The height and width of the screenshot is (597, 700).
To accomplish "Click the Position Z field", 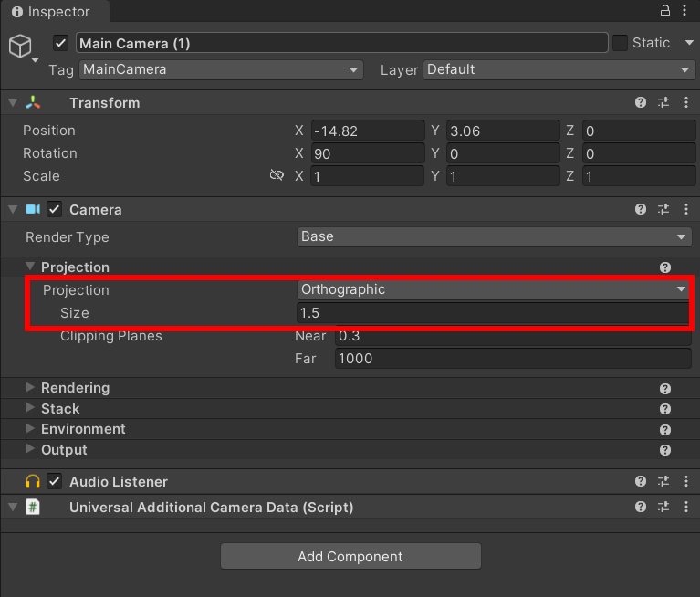I will coord(639,131).
